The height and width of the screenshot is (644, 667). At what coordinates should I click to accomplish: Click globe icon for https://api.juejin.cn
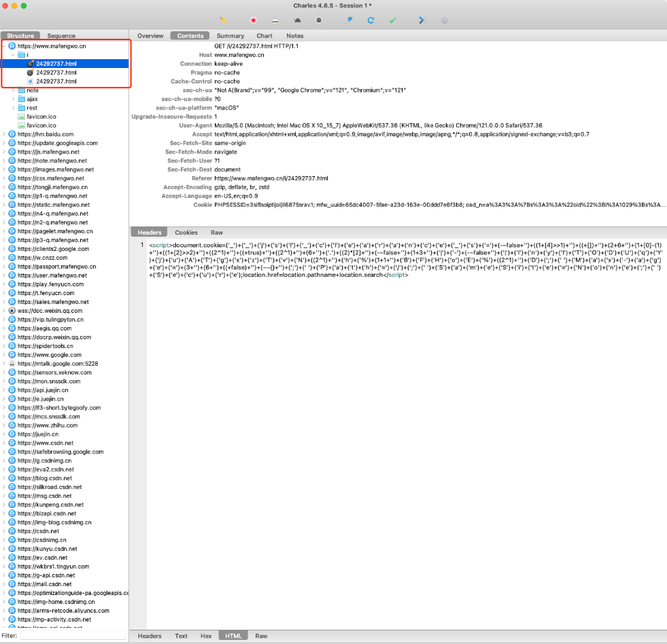[12, 390]
